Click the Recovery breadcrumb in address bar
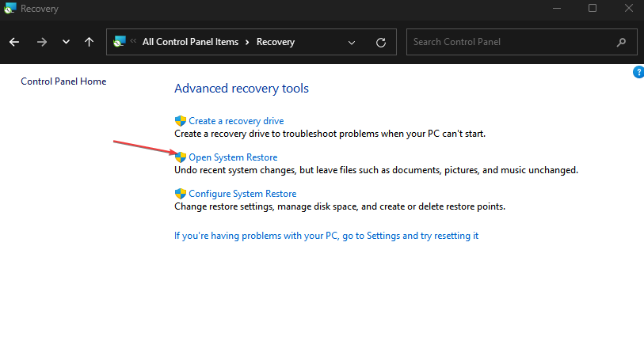Viewport: 644px width, 352px height. click(x=275, y=42)
